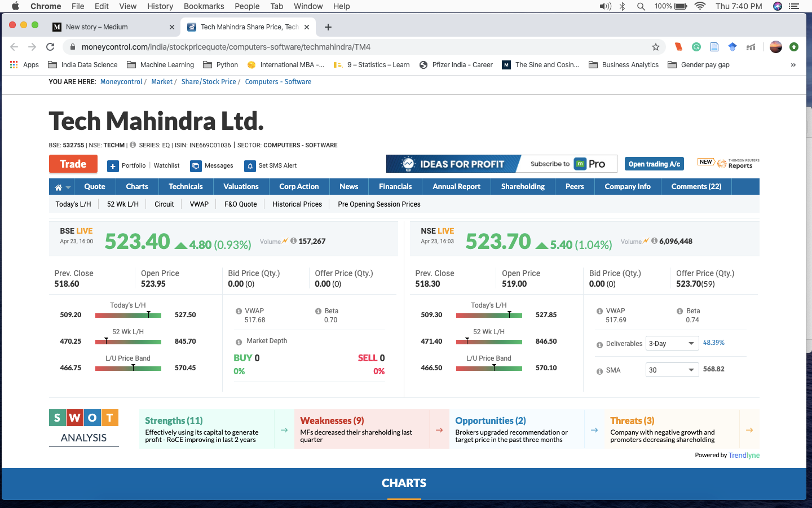Screen dimensions: 812x508
Task: Open the Trendlyne link
Action: coord(744,456)
